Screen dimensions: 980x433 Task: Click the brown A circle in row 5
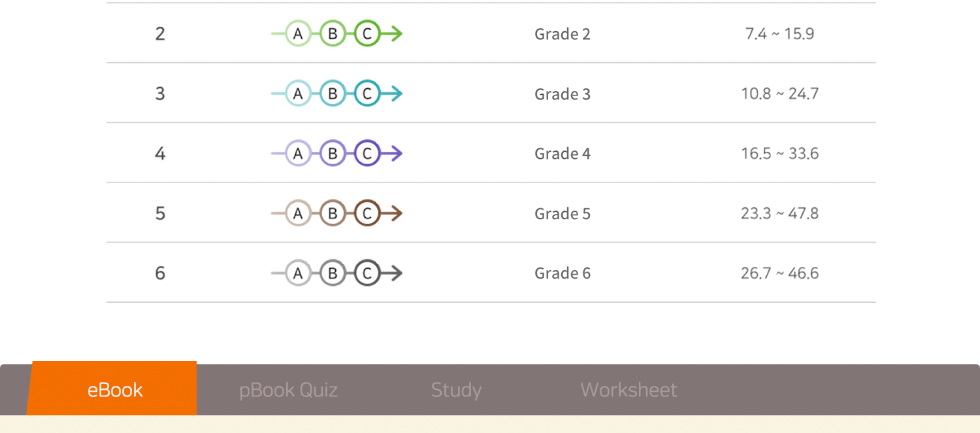click(298, 214)
